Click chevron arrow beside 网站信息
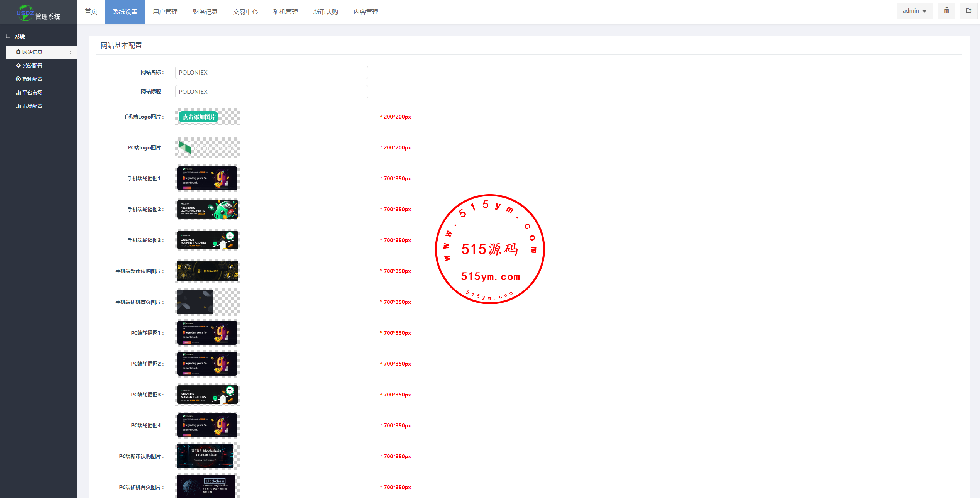The image size is (980, 498). pyautogui.click(x=70, y=53)
